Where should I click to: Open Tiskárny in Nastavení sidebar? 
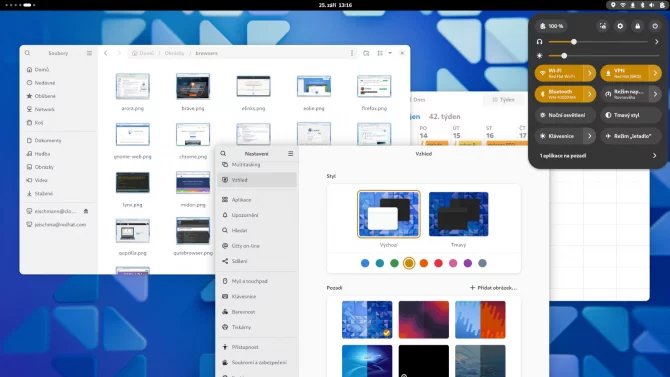(x=257, y=327)
